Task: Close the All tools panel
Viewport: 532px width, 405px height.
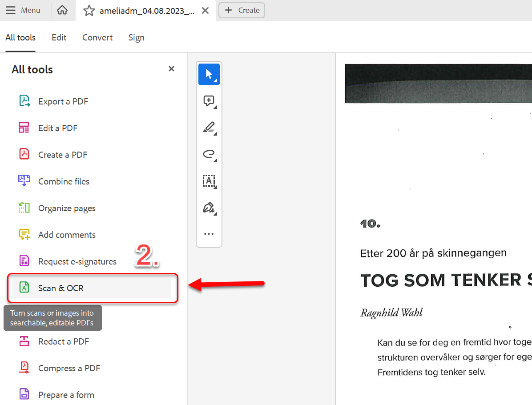Action: point(171,69)
